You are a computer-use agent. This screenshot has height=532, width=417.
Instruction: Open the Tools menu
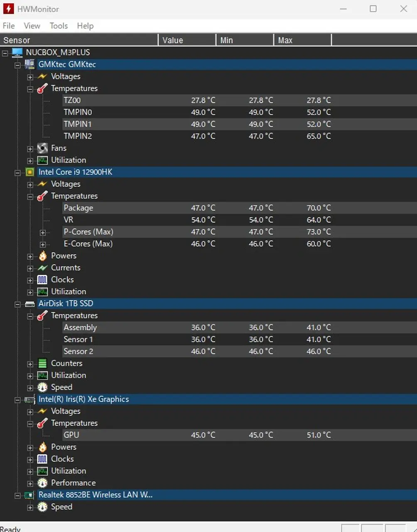(x=59, y=26)
